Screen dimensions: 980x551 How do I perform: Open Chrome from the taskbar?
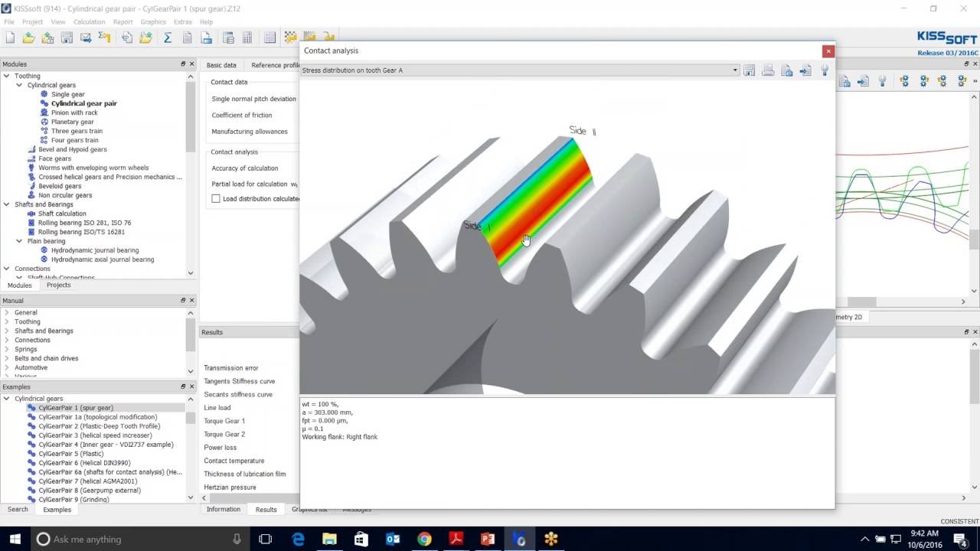coord(424,539)
